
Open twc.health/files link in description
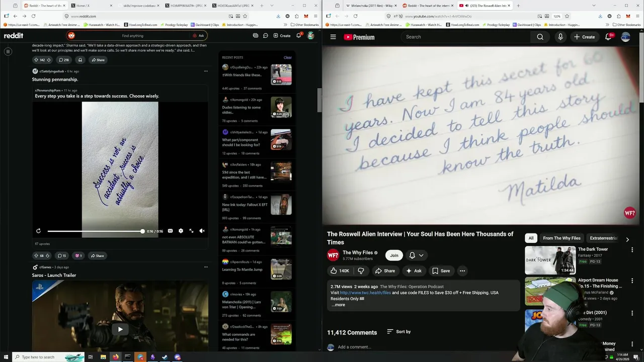(365, 293)
